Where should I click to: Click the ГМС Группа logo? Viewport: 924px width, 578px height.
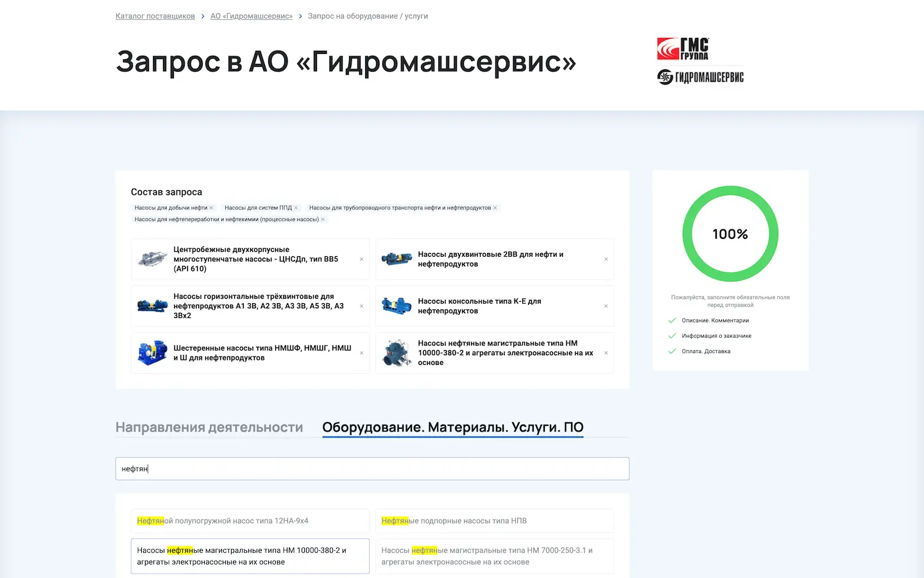tap(683, 49)
